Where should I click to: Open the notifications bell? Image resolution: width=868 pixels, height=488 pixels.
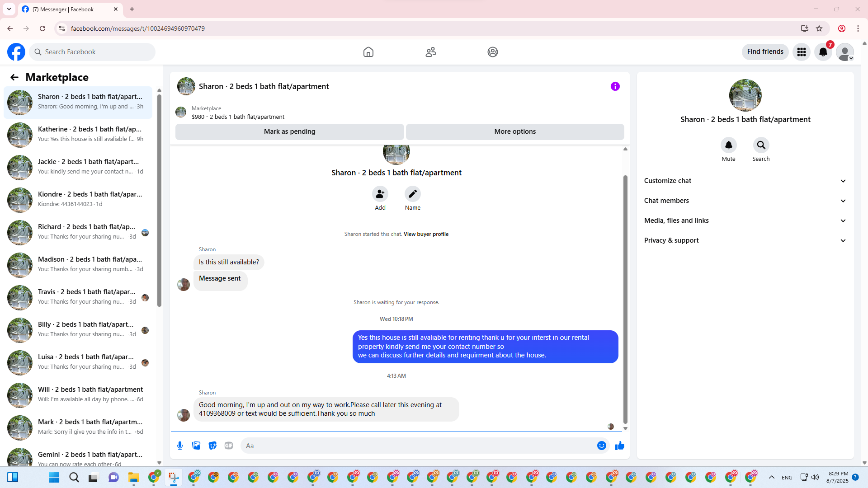(x=823, y=52)
